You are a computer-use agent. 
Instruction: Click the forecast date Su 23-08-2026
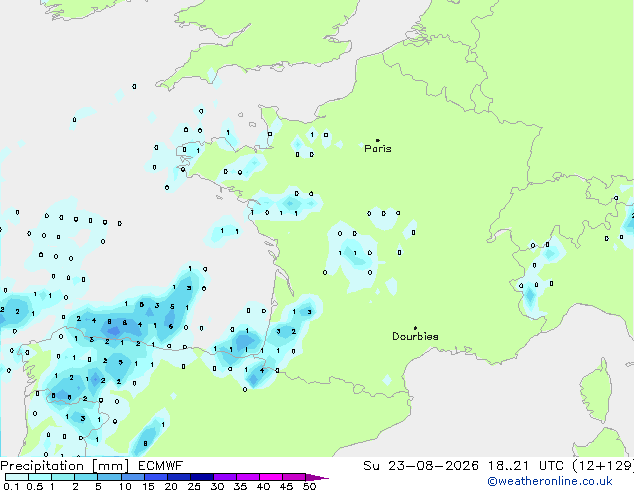[x=421, y=466]
